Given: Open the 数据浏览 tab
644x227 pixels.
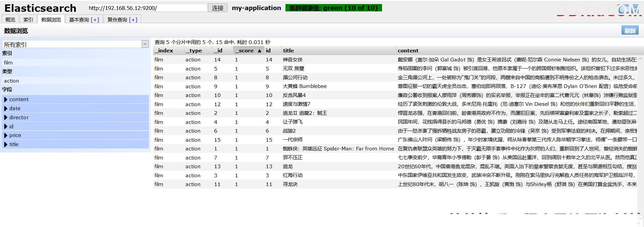Looking at the screenshot, I should (x=51, y=19).
